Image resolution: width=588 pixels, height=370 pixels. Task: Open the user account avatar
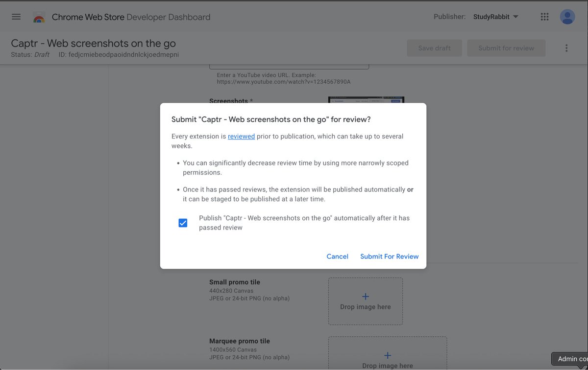point(567,17)
